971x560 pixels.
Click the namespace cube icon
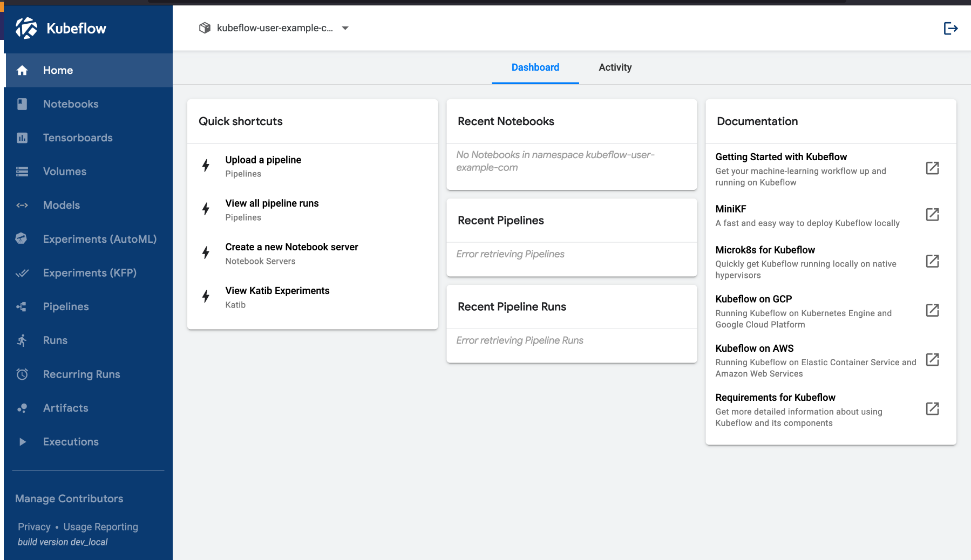tap(205, 28)
